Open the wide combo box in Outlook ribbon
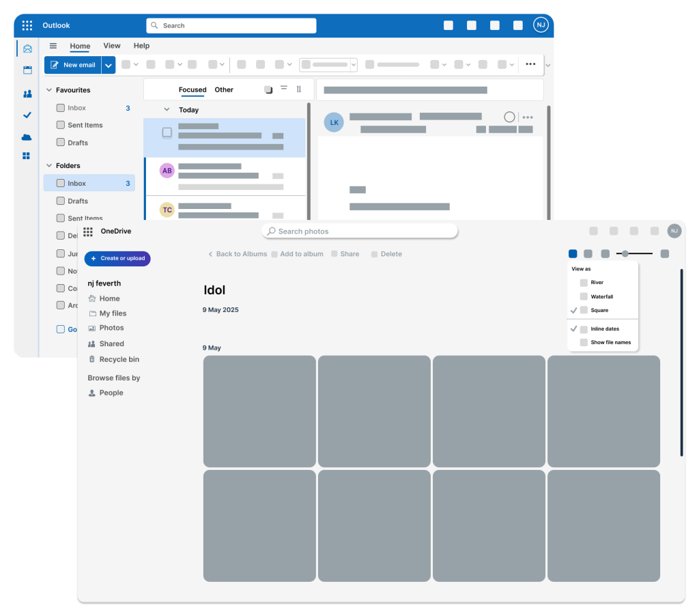 click(x=328, y=65)
